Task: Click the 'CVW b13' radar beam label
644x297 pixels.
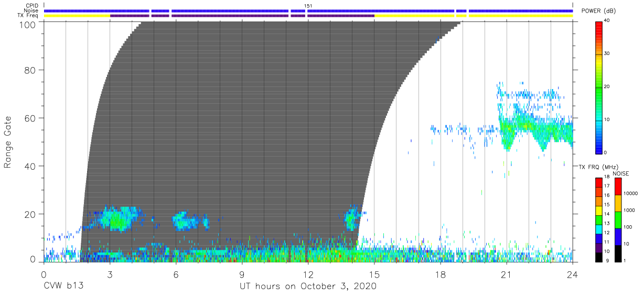Action: pos(63,287)
